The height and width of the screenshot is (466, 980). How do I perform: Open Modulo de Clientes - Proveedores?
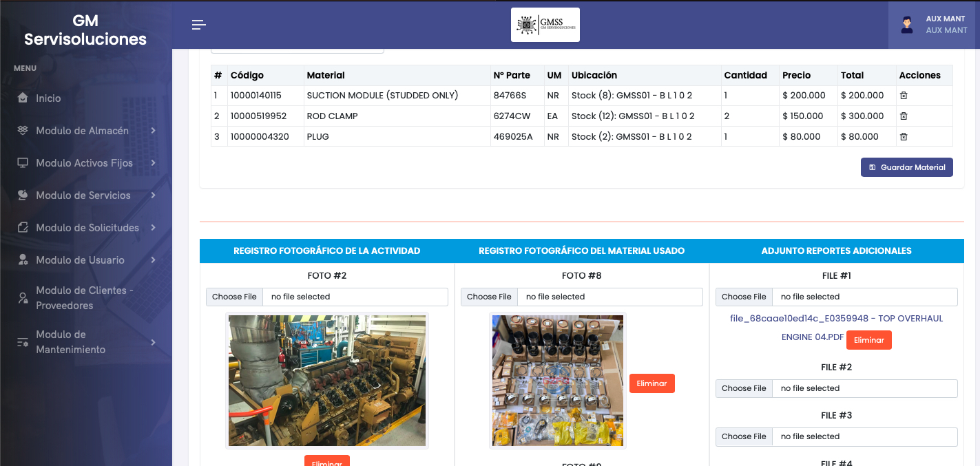(84, 298)
